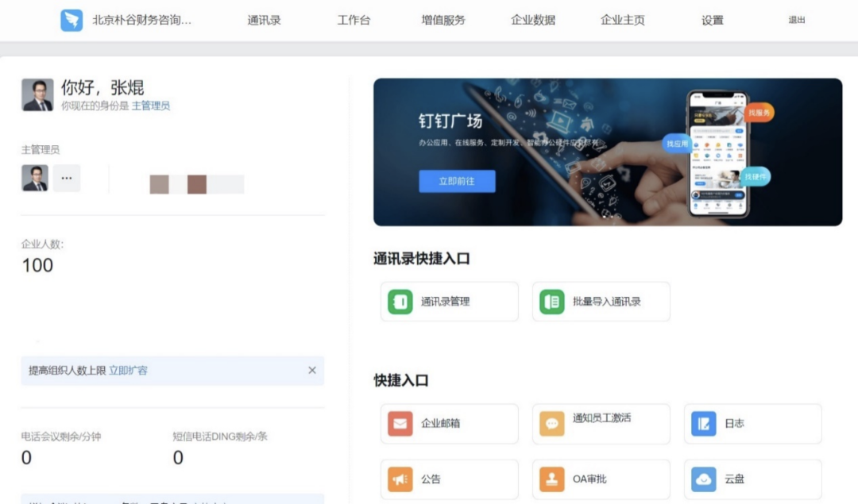Click the 退出 logout link
Screen dimensions: 858x504
pos(797,20)
